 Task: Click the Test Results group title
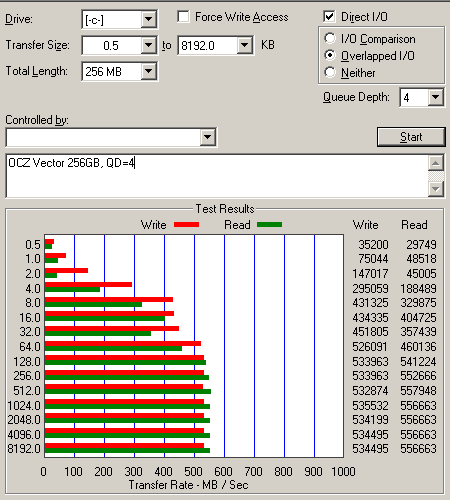[x=225, y=209]
